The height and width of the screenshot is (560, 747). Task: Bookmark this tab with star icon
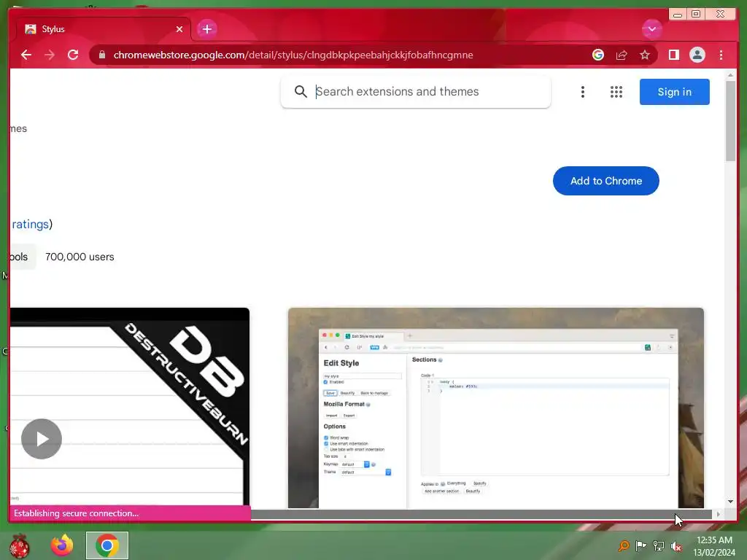tap(645, 55)
